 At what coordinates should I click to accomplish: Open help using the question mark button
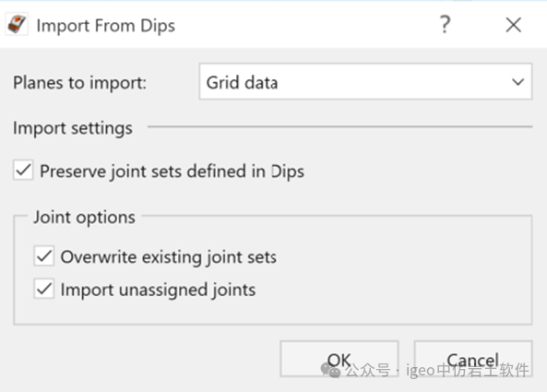445,24
